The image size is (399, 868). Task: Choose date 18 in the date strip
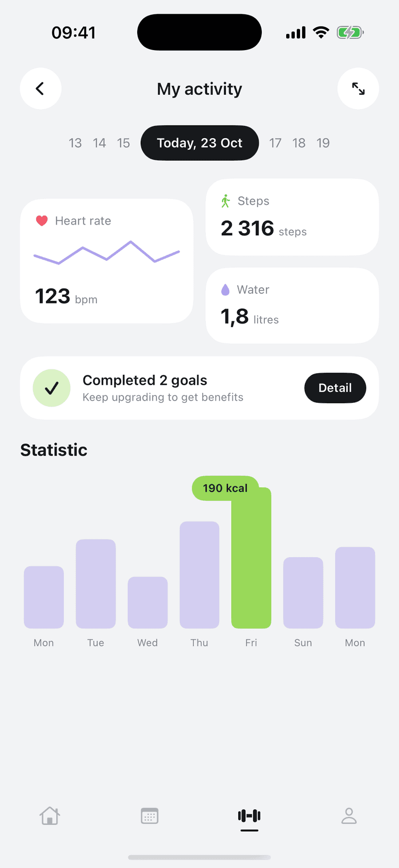299,143
